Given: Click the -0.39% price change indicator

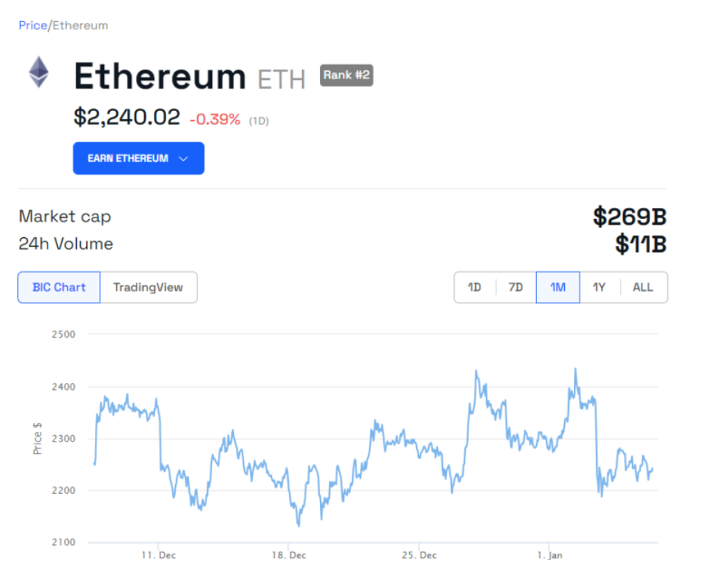Looking at the screenshot, I should click(215, 120).
